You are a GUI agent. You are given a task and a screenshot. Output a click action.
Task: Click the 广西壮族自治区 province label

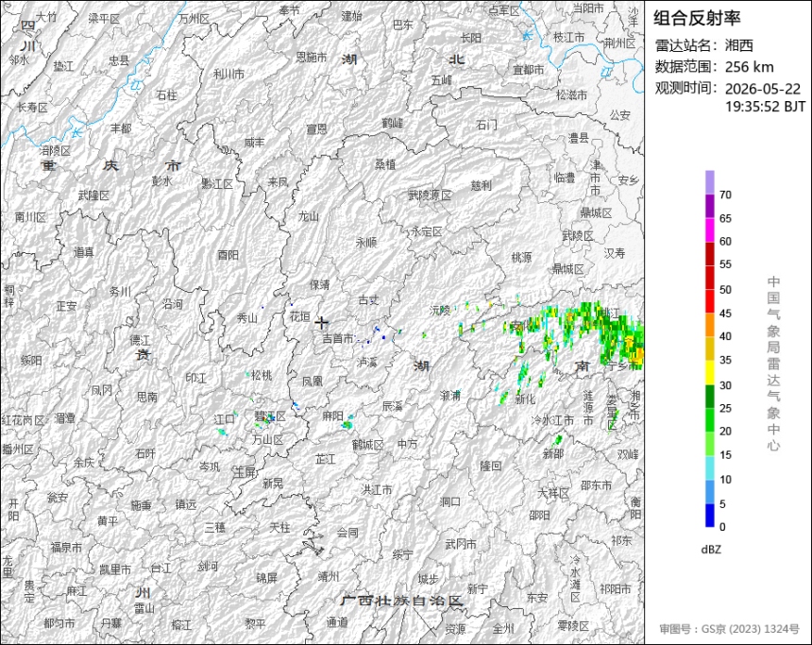pos(401,601)
